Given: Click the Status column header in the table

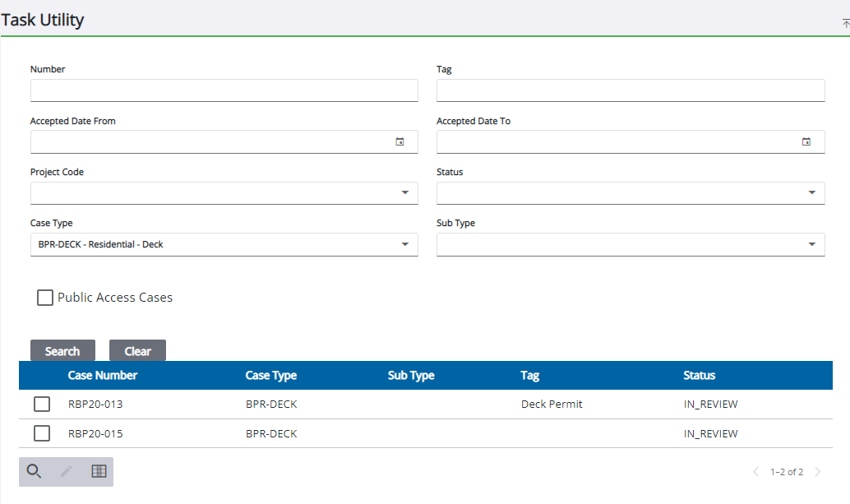Looking at the screenshot, I should click(699, 376).
